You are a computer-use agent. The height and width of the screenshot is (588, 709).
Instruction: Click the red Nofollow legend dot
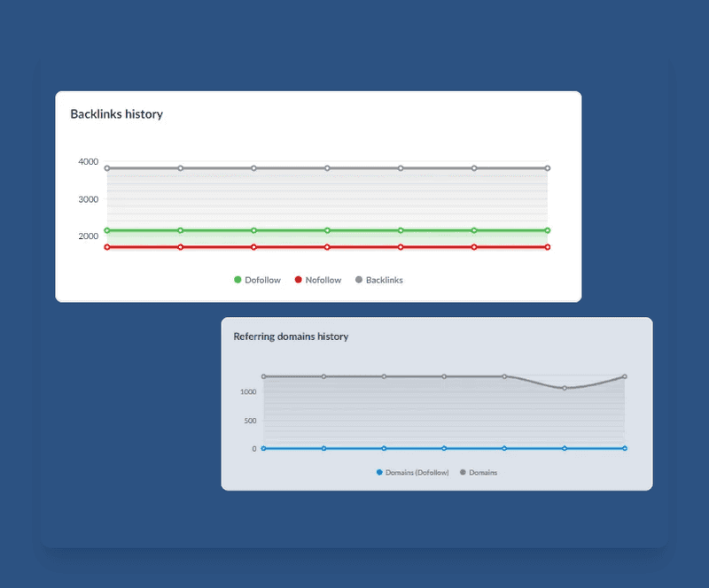pyautogui.click(x=298, y=280)
